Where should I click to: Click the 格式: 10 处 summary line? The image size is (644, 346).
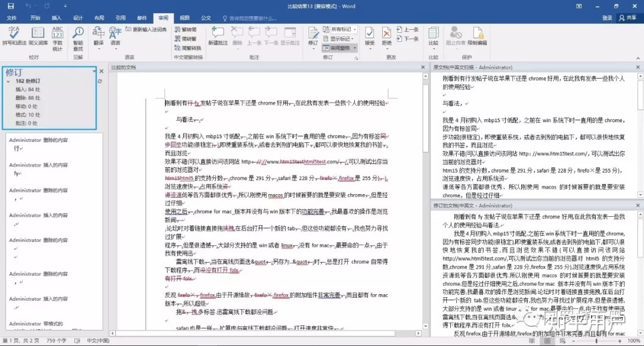28,115
